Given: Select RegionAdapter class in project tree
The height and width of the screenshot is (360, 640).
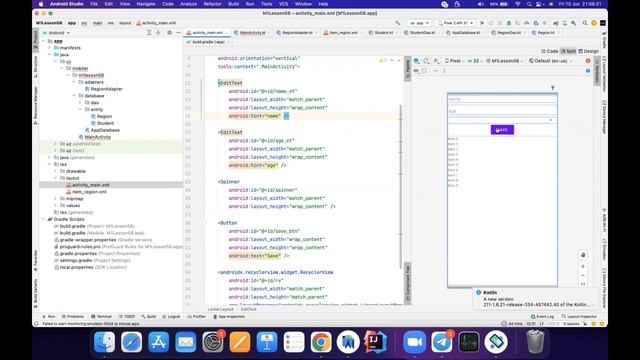Looking at the screenshot, I should tap(104, 89).
